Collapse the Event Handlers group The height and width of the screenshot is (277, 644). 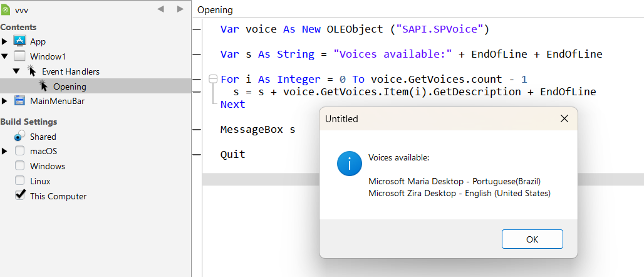[x=16, y=71]
